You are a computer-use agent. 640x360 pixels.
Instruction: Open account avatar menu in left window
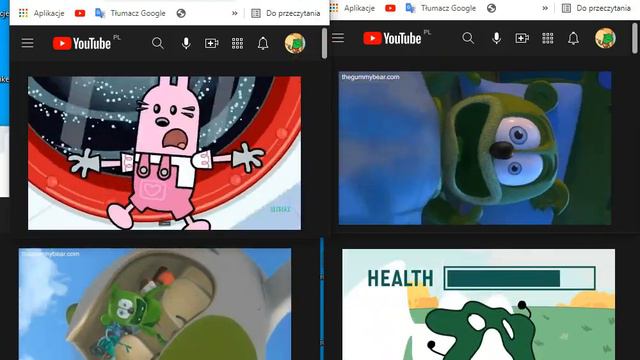pyautogui.click(x=295, y=43)
